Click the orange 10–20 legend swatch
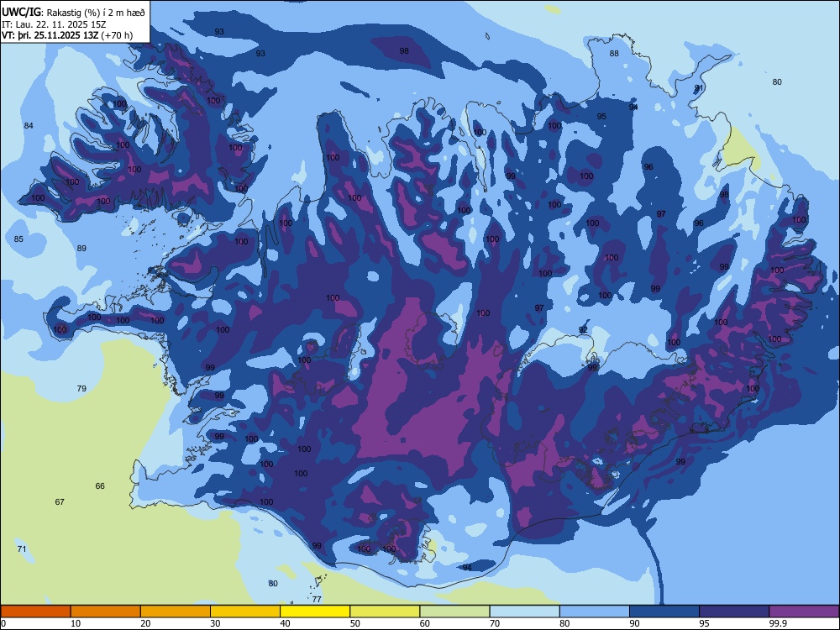Viewport: 840px width, 630px height. [106, 612]
